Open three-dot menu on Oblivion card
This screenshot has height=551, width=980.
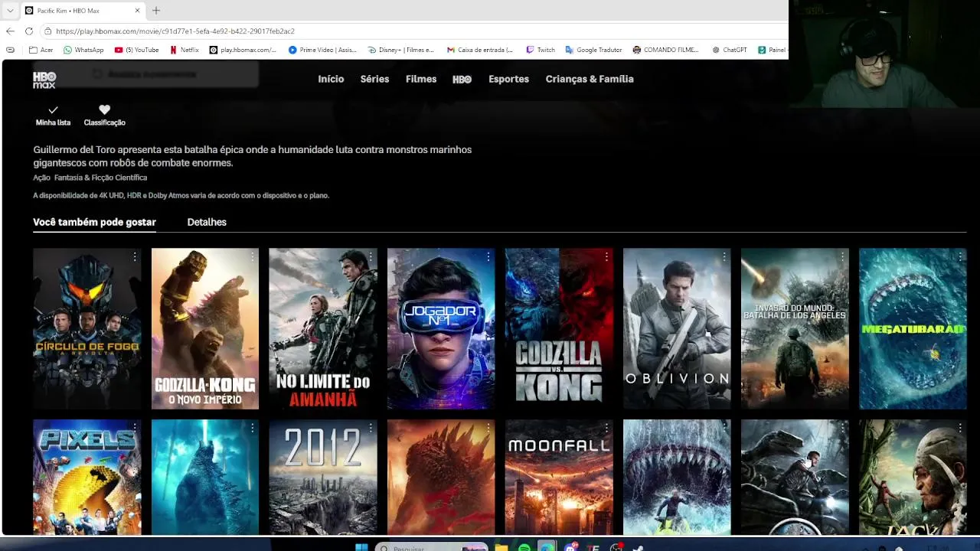[x=724, y=256]
